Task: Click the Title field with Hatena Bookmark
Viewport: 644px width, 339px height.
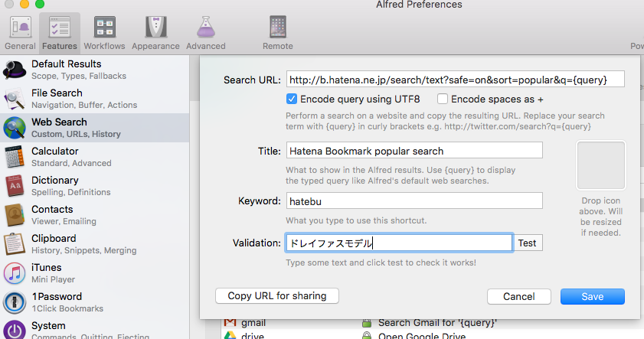Action: pyautogui.click(x=414, y=151)
